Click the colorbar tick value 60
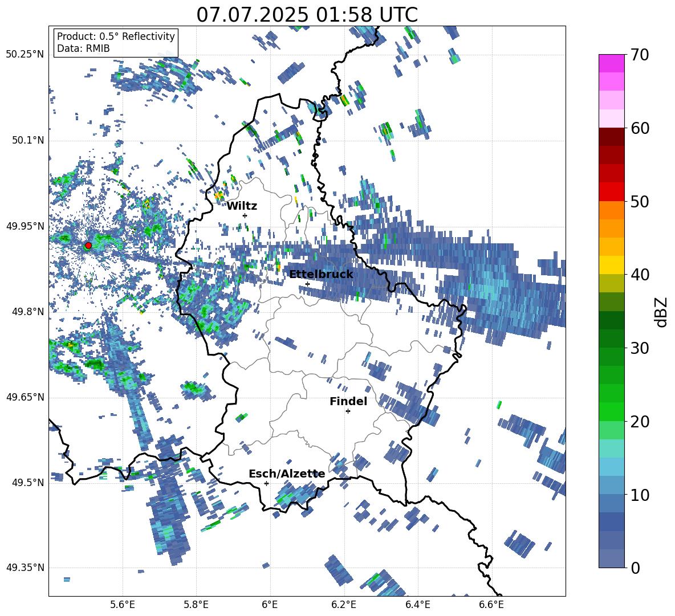The height and width of the screenshot is (616, 675). (640, 128)
